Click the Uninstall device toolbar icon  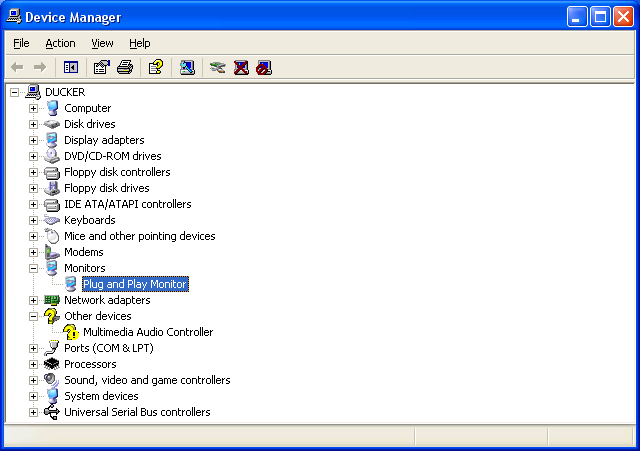click(x=241, y=68)
